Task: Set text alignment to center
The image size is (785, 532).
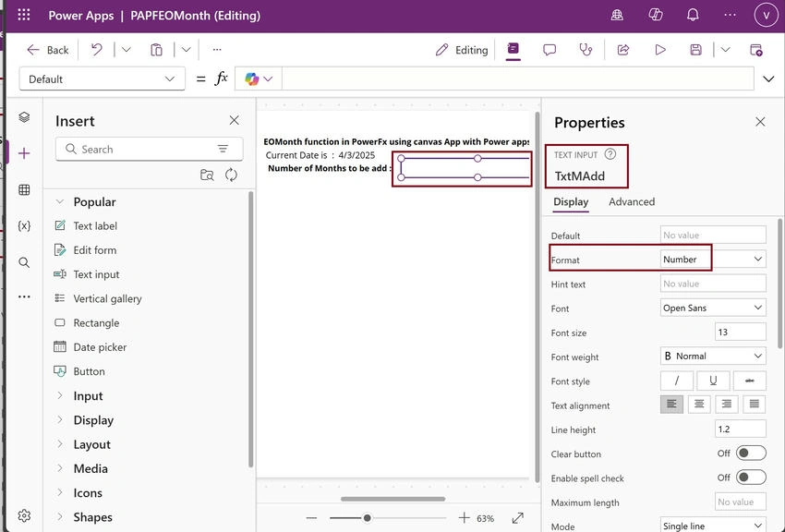Action: (x=699, y=405)
